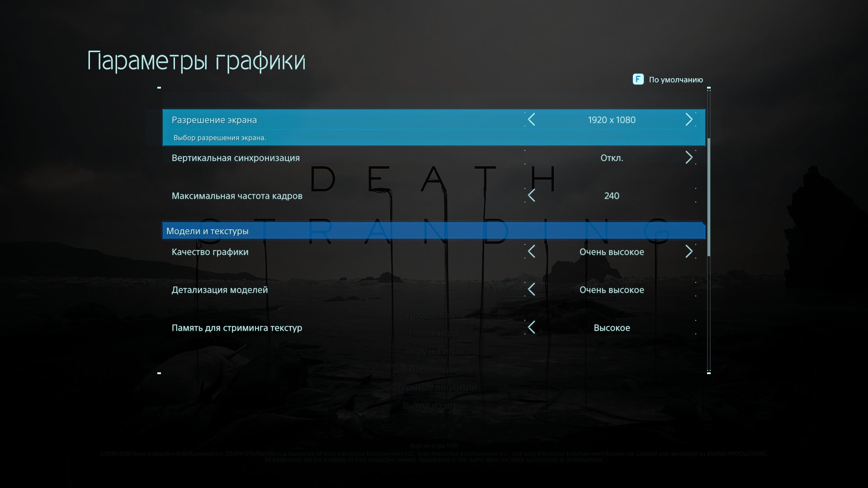Click the Выбор разрешения экрана description
The image size is (868, 488).
pos(220,138)
